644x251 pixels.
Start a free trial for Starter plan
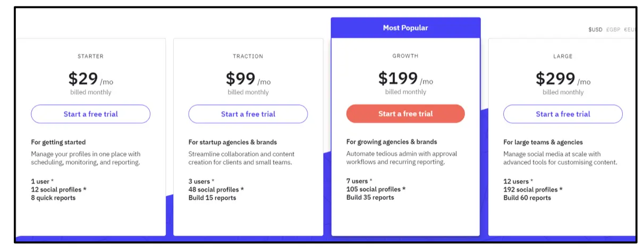click(x=90, y=114)
